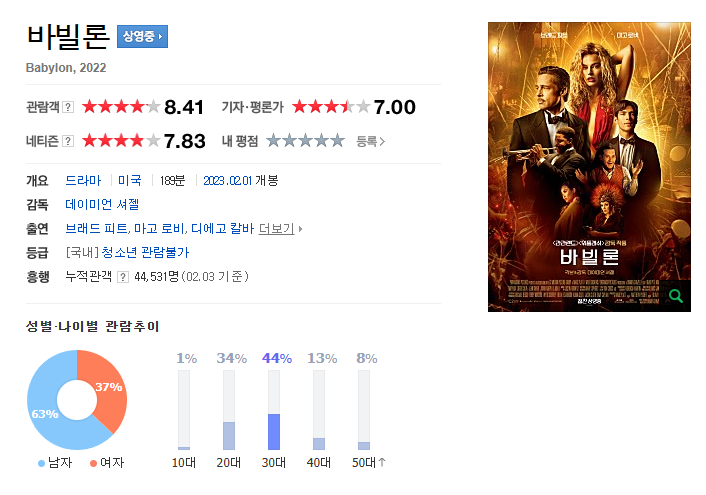
Task: Magnify poster with green search icon
Action: (x=676, y=296)
